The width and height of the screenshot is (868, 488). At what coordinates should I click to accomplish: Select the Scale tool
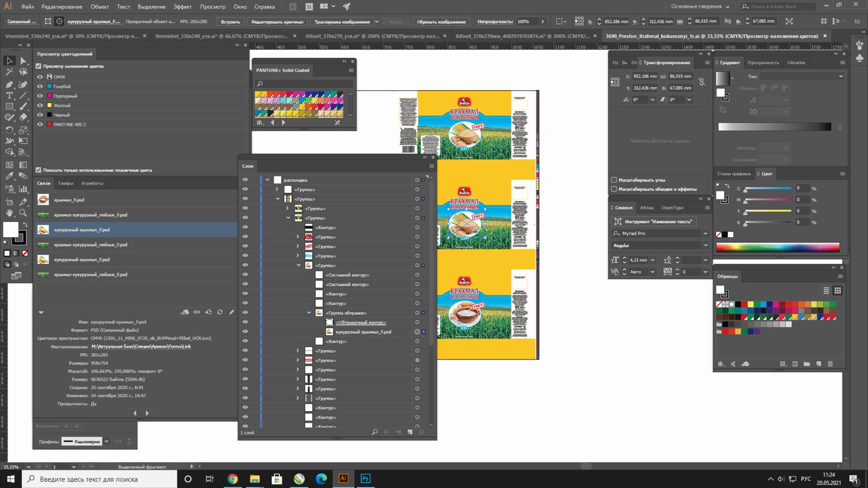pyautogui.click(x=23, y=130)
